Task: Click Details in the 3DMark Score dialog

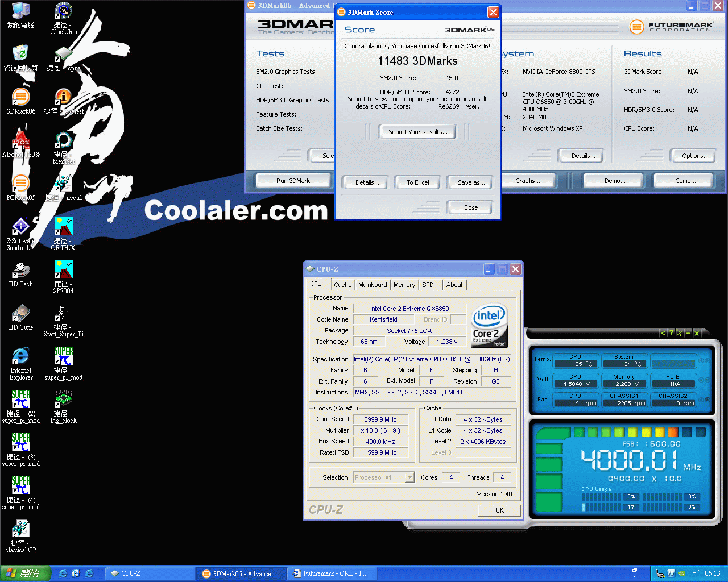Action: click(367, 182)
